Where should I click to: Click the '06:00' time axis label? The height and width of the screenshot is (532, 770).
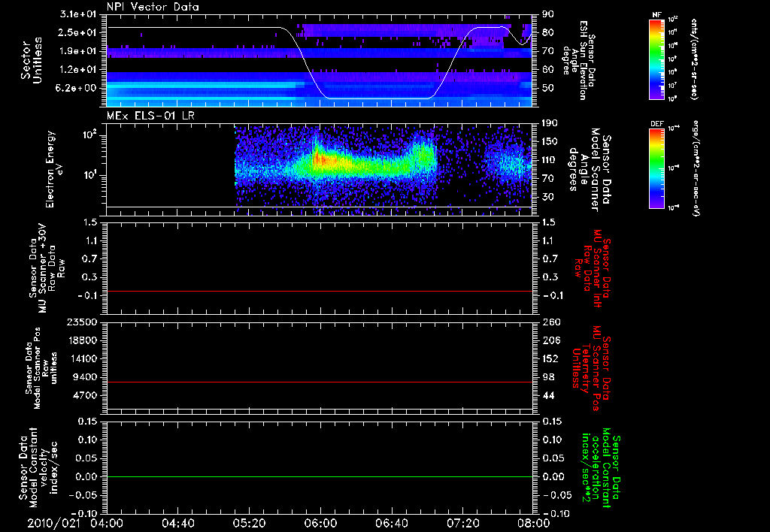click(x=320, y=524)
